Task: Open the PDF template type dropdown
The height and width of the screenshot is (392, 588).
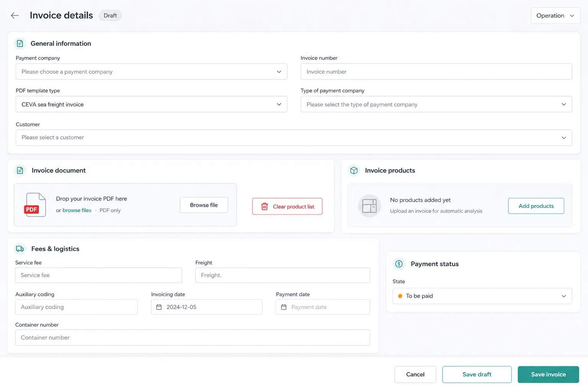Action: [151, 104]
